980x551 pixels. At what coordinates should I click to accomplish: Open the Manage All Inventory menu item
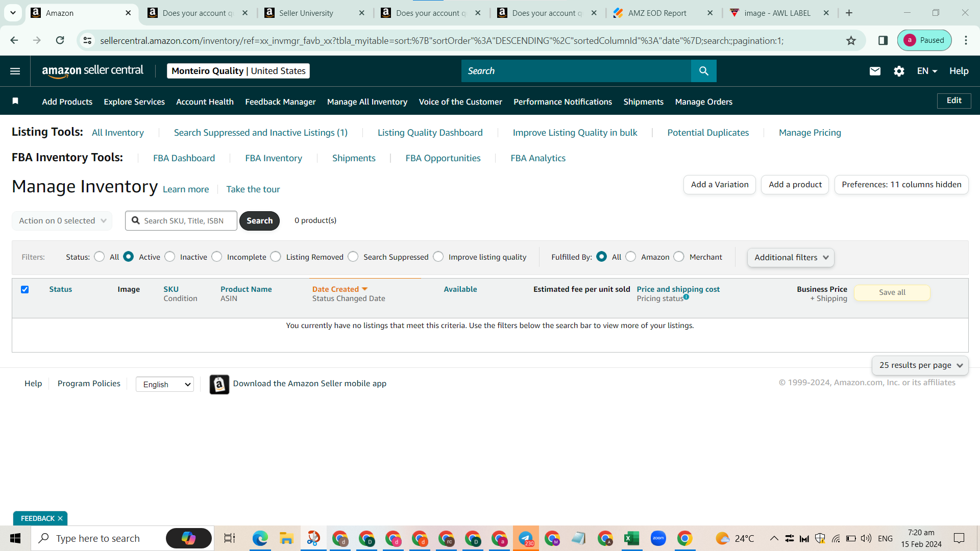pos(367,102)
